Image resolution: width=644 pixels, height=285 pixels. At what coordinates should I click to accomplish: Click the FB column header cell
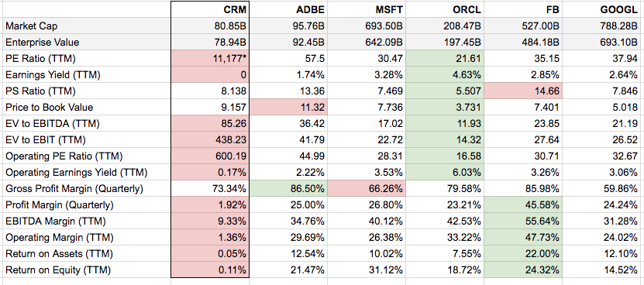coord(523,10)
